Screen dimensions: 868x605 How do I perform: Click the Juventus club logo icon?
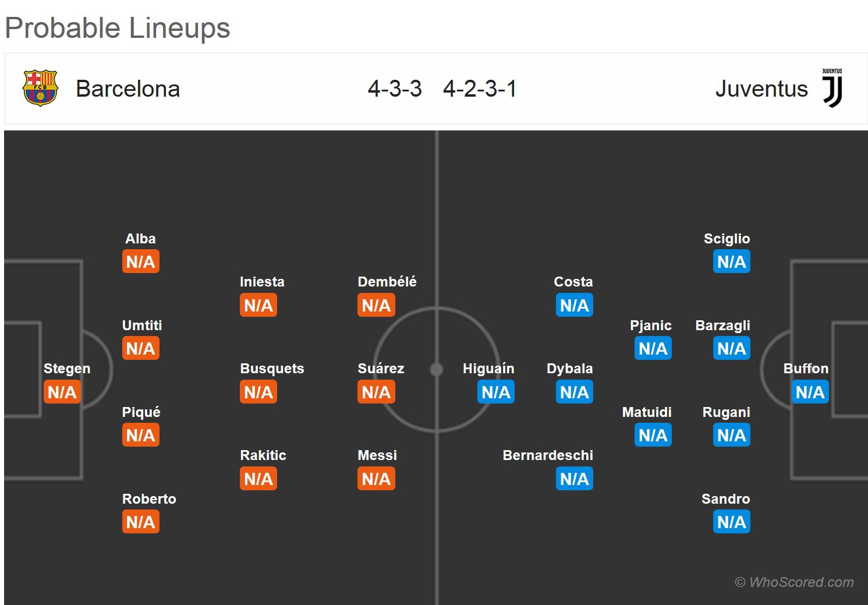[x=832, y=89]
